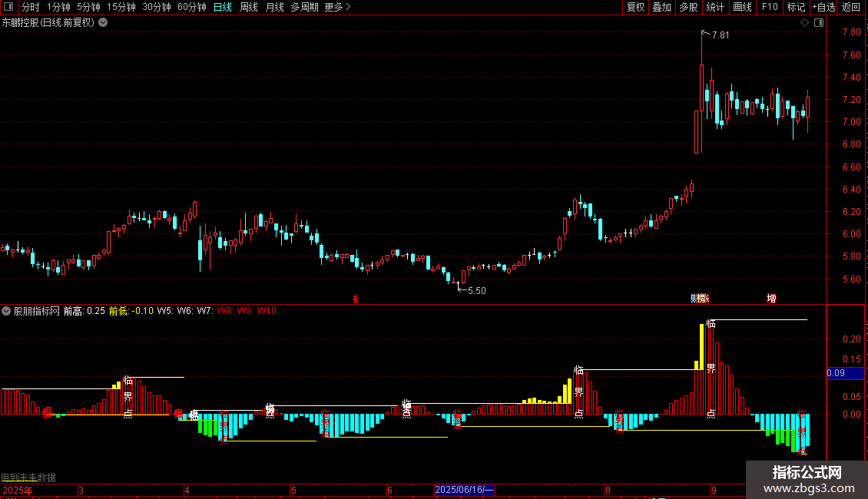Image resolution: width=868 pixels, height=499 pixels.
Task: Click the 叠加 overlay button
Action: tap(662, 7)
